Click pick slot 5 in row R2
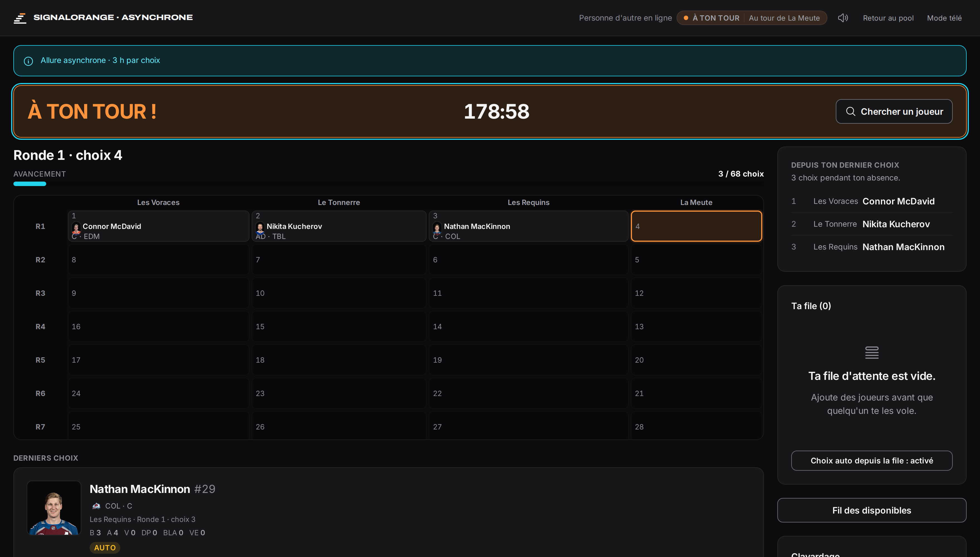The height and width of the screenshot is (557, 980). click(696, 260)
